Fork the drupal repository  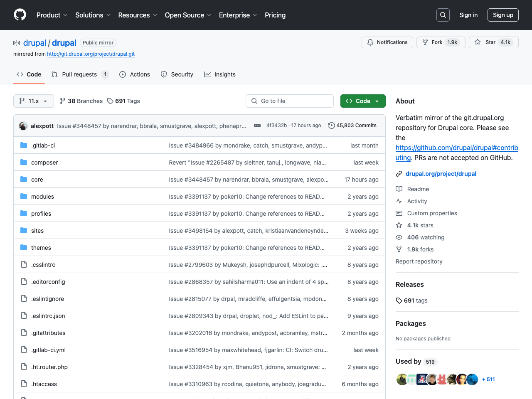coord(441,42)
